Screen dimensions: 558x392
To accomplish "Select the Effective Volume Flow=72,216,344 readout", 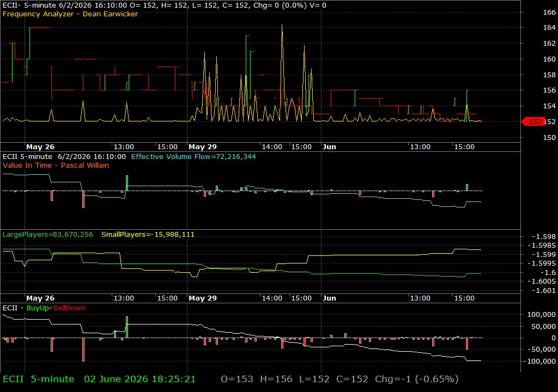I will (x=193, y=156).
